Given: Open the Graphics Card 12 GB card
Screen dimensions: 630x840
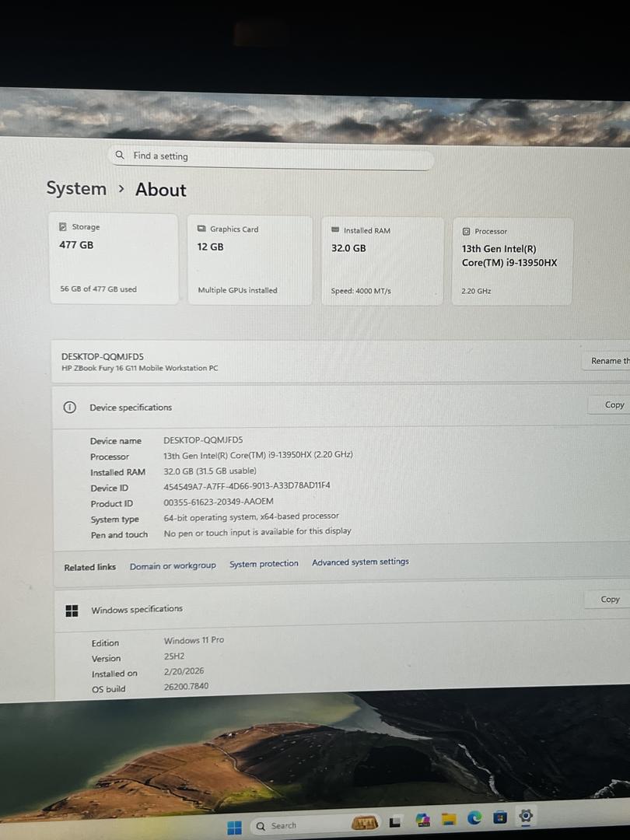Looking at the screenshot, I should 250,261.
